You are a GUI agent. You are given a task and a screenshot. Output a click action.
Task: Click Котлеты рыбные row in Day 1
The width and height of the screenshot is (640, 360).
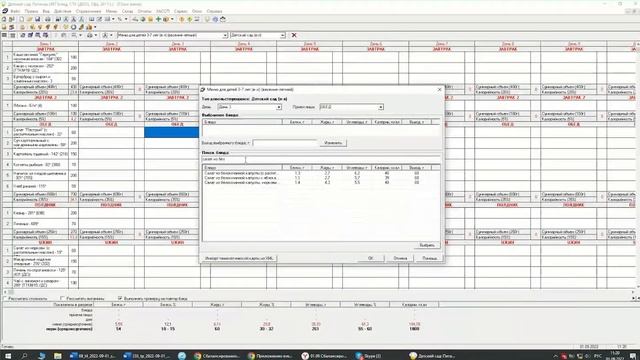[40, 164]
